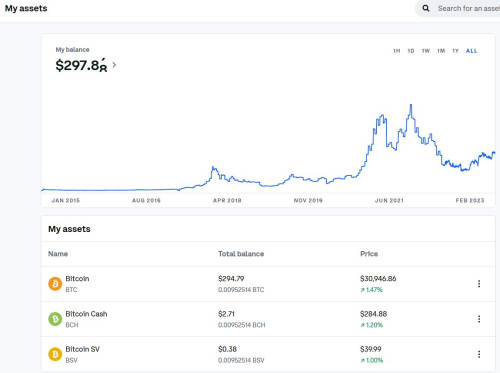Screen dimensions: 500x373
Task: Click the BTC ticker symbol
Action: [x=71, y=290]
